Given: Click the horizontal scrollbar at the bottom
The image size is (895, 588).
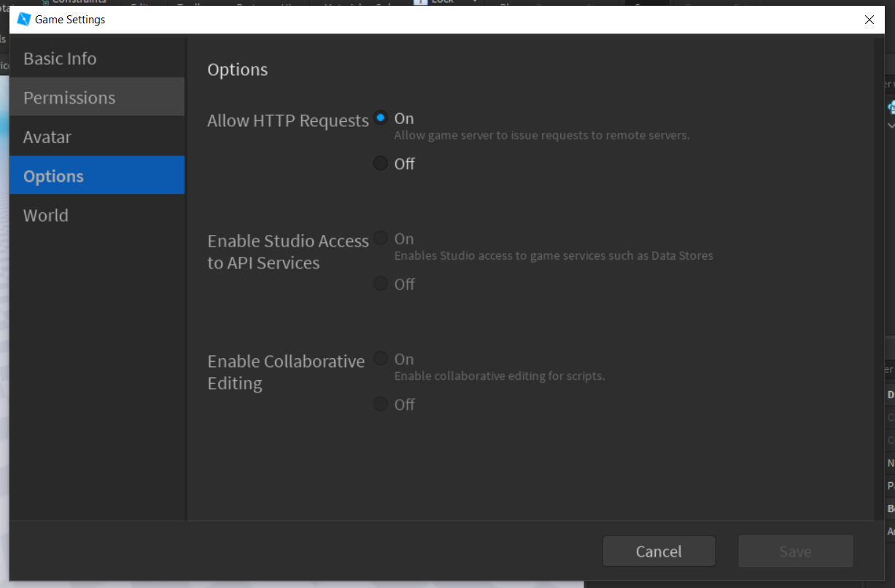Looking at the screenshot, I should (292, 584).
